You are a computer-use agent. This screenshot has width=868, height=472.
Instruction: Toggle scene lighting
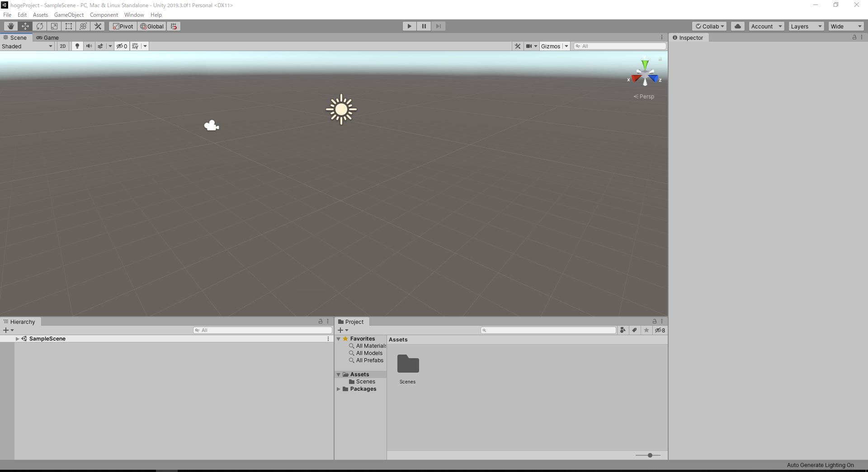coord(77,46)
